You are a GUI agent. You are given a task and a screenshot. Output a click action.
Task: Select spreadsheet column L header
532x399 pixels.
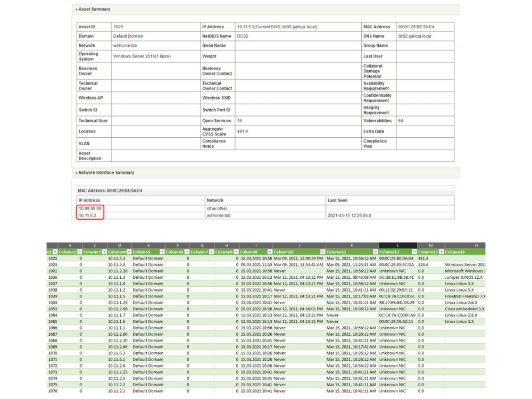point(397,245)
